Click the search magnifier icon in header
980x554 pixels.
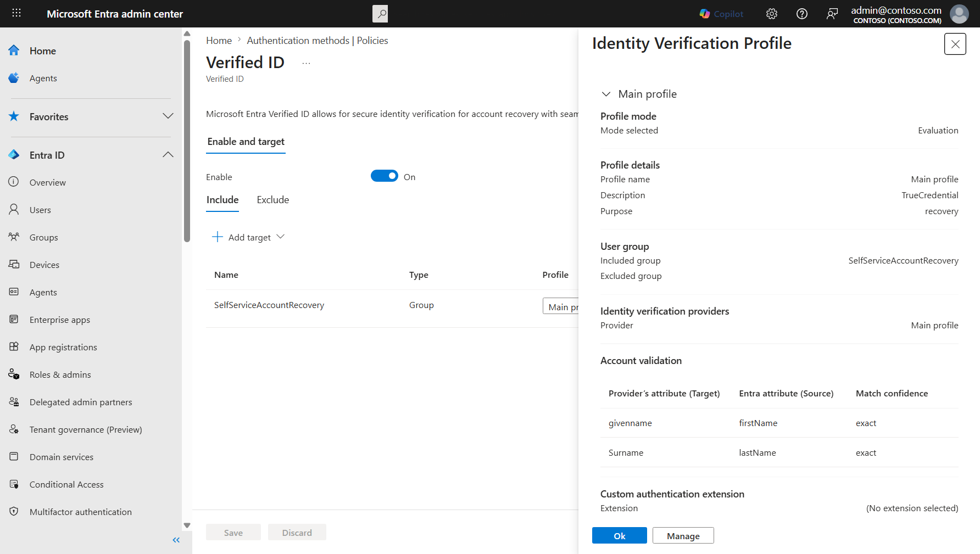(x=380, y=14)
